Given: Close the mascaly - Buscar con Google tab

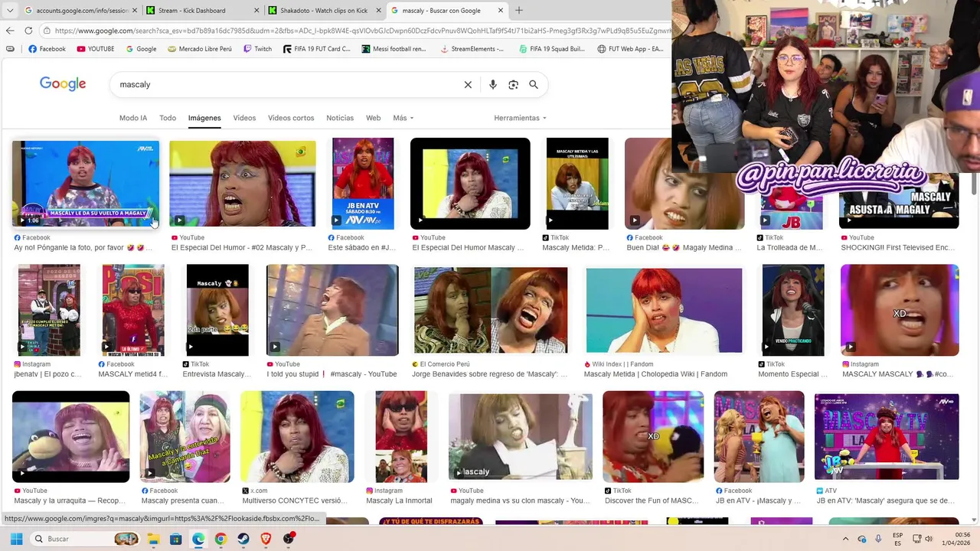Looking at the screenshot, I should pos(501,11).
